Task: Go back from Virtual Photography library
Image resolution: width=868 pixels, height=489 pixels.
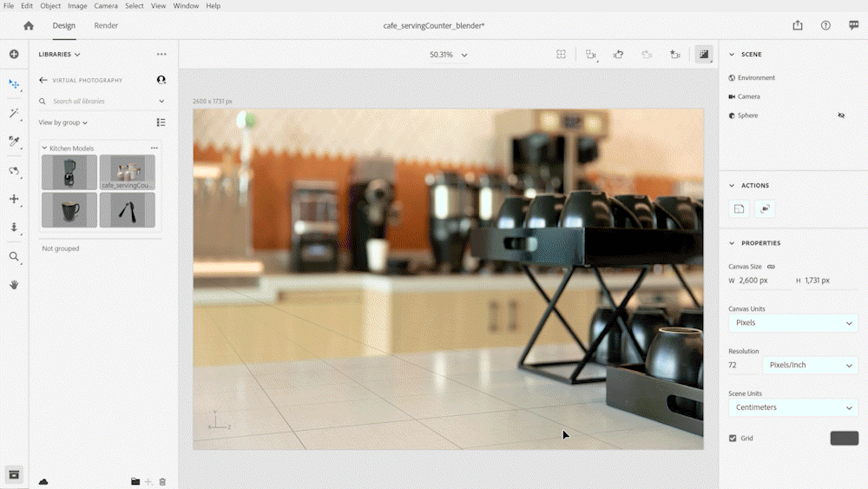Action: coord(43,80)
